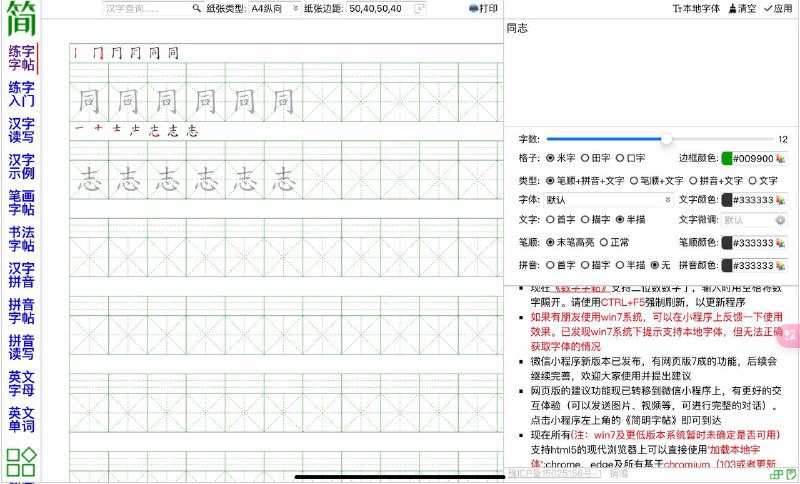Viewport: 800px width, 484px height.
Task: Click the app grid icon in sidebar bottom
Action: click(21, 462)
